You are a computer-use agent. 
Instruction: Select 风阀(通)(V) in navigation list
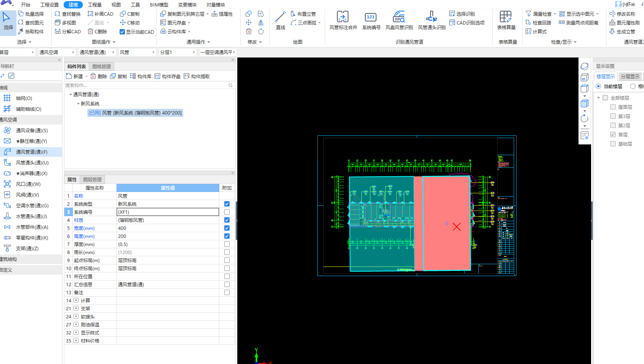(31, 195)
